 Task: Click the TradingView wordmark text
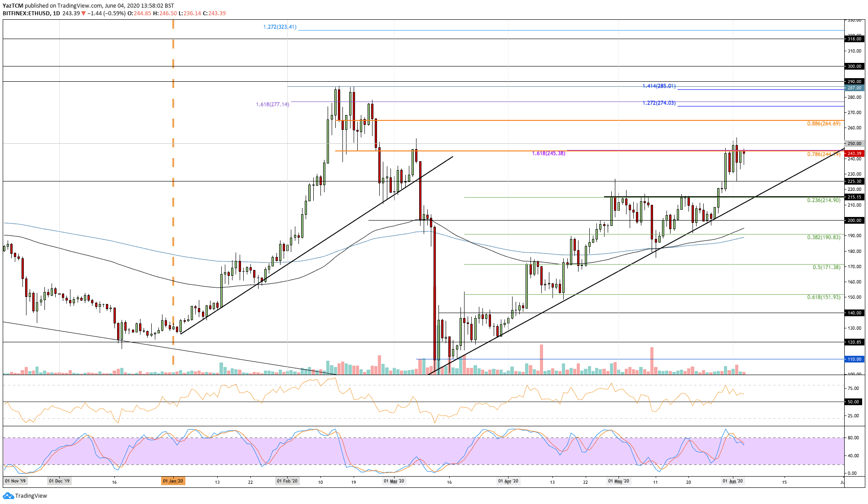pos(31,496)
